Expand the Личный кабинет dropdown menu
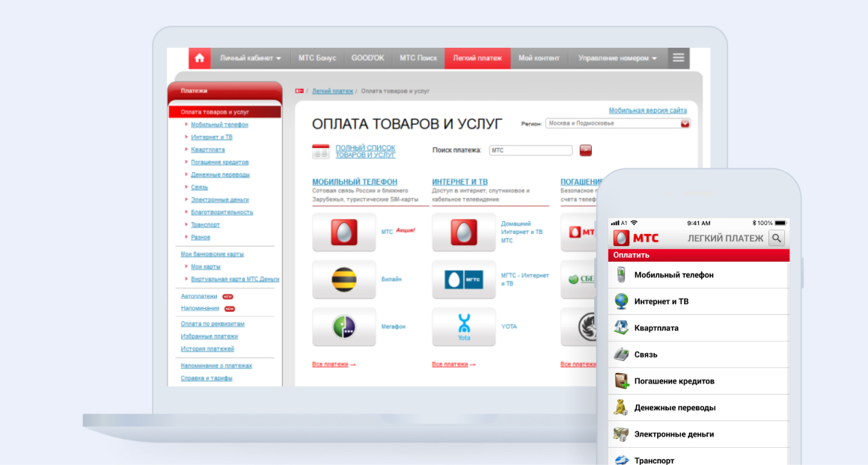 pos(251,58)
